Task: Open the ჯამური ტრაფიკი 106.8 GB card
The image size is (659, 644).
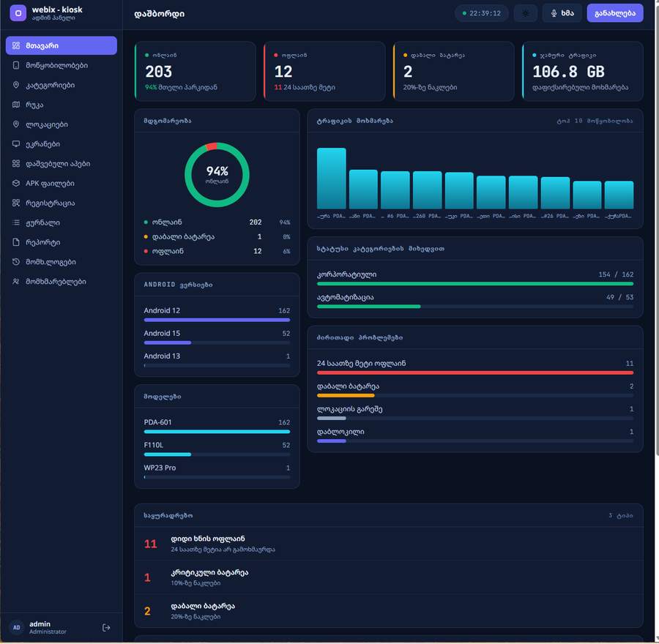Action: pyautogui.click(x=583, y=71)
